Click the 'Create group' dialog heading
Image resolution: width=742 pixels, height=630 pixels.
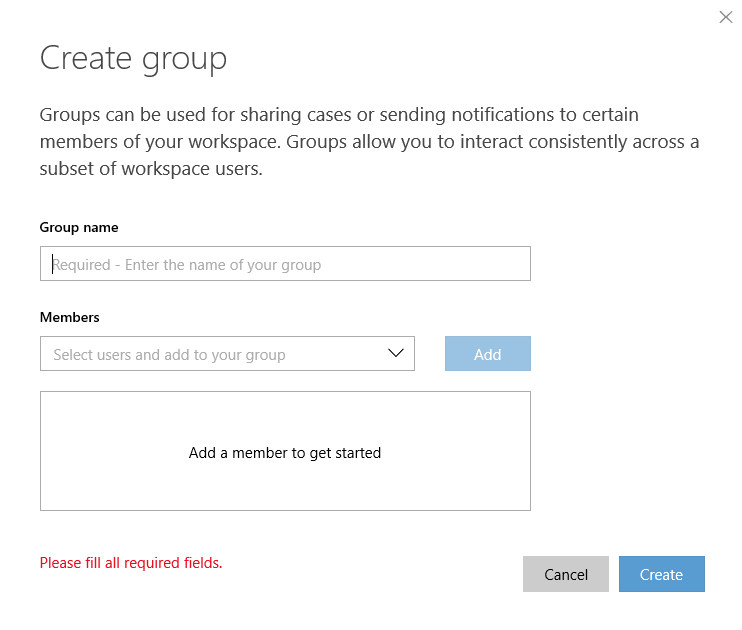click(x=133, y=59)
